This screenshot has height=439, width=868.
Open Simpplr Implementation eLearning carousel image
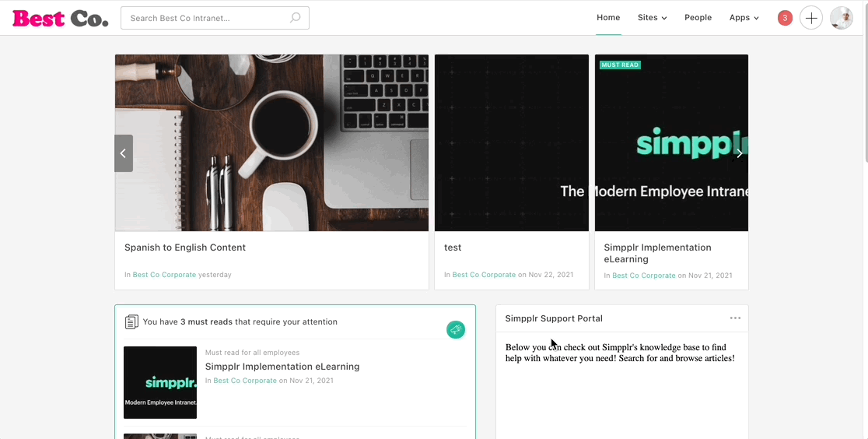(x=671, y=142)
